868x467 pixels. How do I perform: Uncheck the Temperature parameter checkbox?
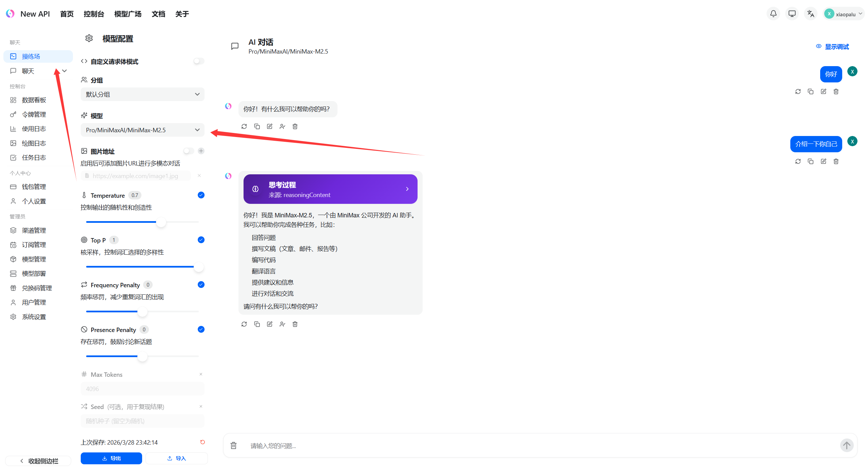tap(201, 195)
